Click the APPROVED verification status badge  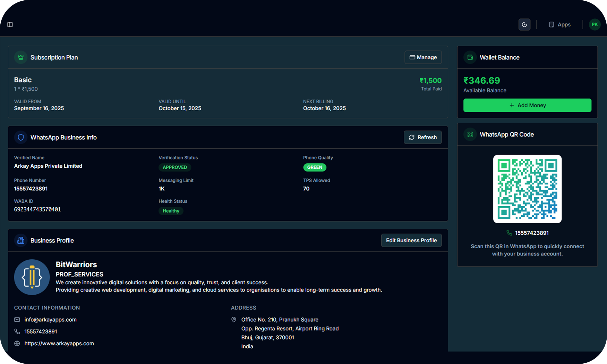175,167
